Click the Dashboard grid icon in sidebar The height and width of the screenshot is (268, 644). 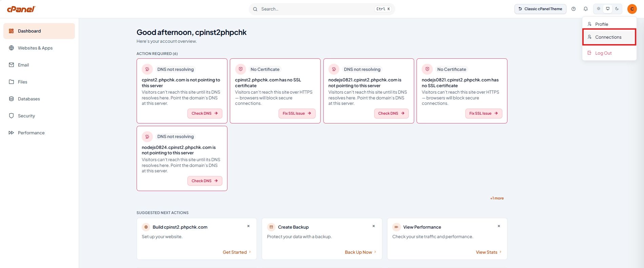coord(11,31)
